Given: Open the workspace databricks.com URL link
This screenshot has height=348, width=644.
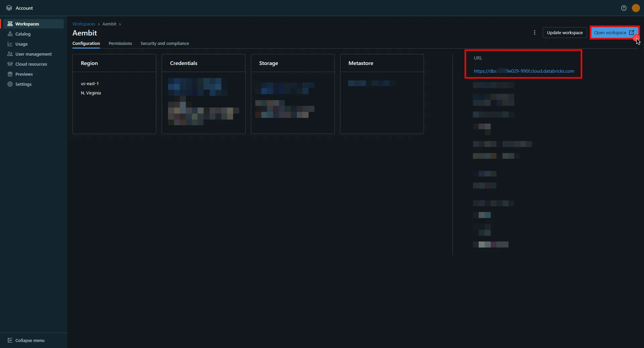Looking at the screenshot, I should (x=524, y=71).
